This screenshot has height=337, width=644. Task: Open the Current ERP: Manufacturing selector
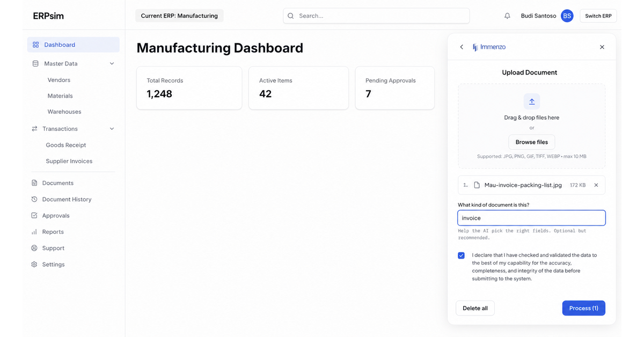coord(179,16)
